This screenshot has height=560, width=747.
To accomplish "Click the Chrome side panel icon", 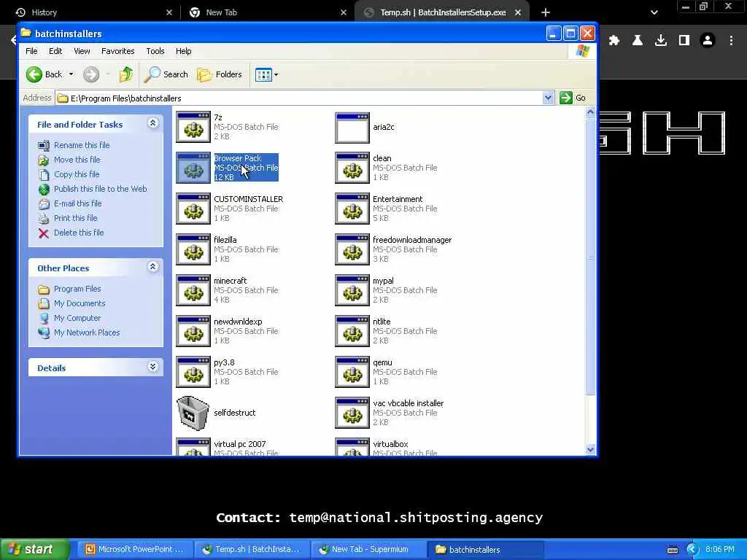I will coord(684,41).
